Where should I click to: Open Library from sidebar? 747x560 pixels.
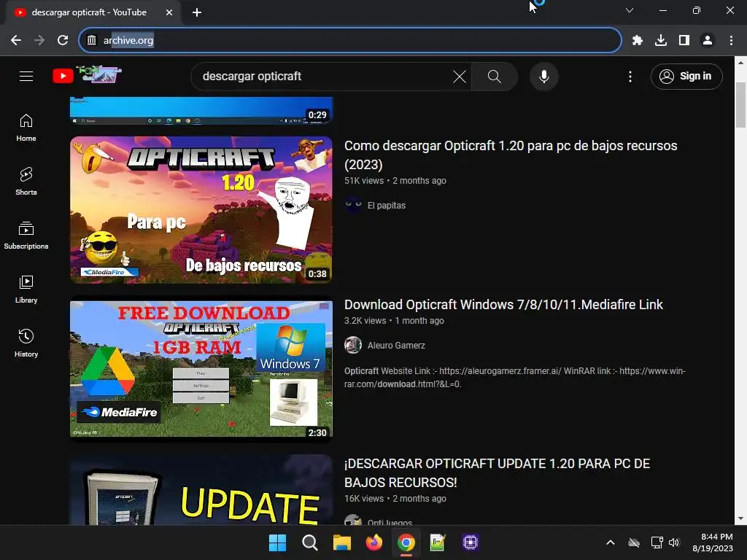pyautogui.click(x=26, y=289)
